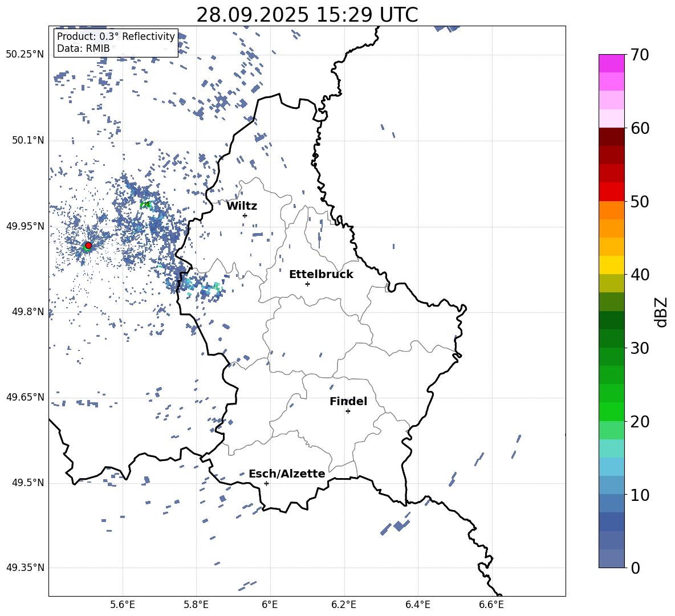
Task: Click the light cyan colorbar segment near 15
Action: tap(611, 448)
